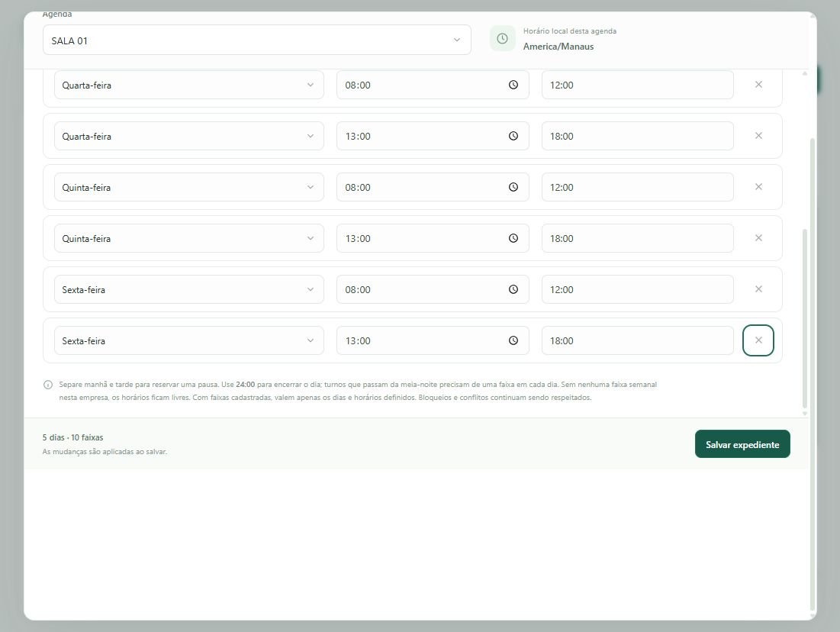This screenshot has width=840, height=632.
Task: Edit the 12:00 end time for Quarta-feira
Action: click(638, 85)
